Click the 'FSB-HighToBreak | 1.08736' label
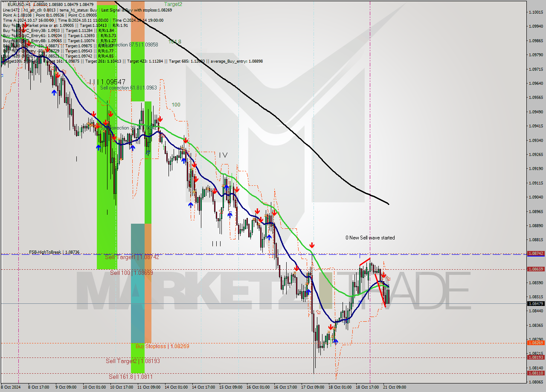Viewport: 546px width, 392px height. [54, 252]
